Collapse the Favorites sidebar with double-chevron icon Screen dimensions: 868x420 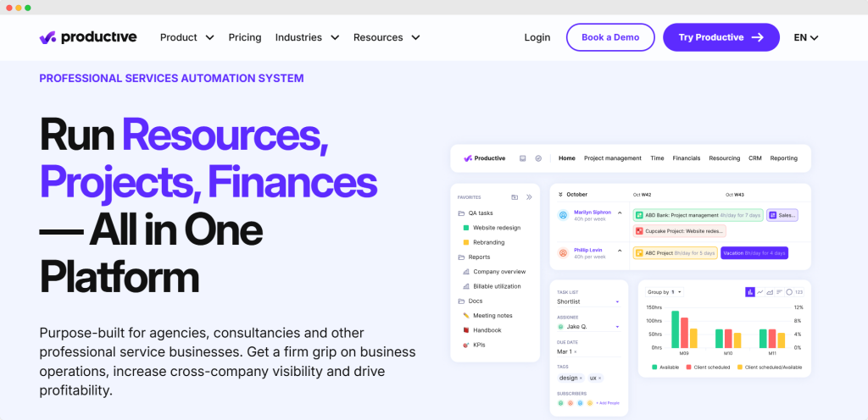click(529, 196)
